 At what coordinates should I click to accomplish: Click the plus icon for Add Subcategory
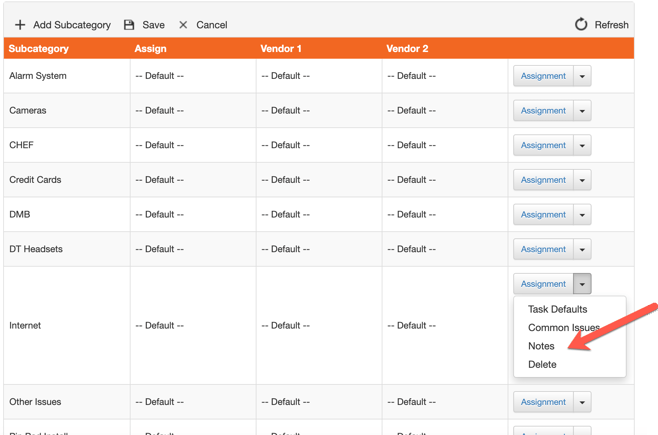(19, 25)
